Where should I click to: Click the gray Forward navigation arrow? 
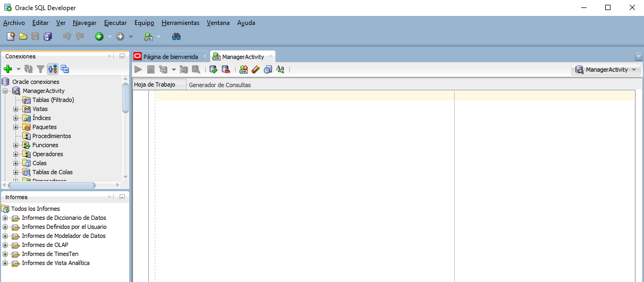[120, 37]
